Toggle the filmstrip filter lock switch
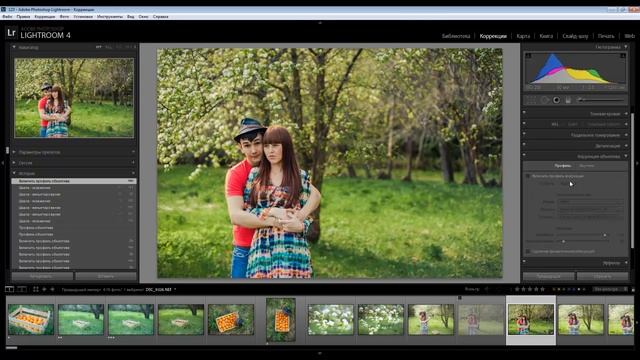Image resolution: width=640 pixels, height=360 pixels. point(633,289)
